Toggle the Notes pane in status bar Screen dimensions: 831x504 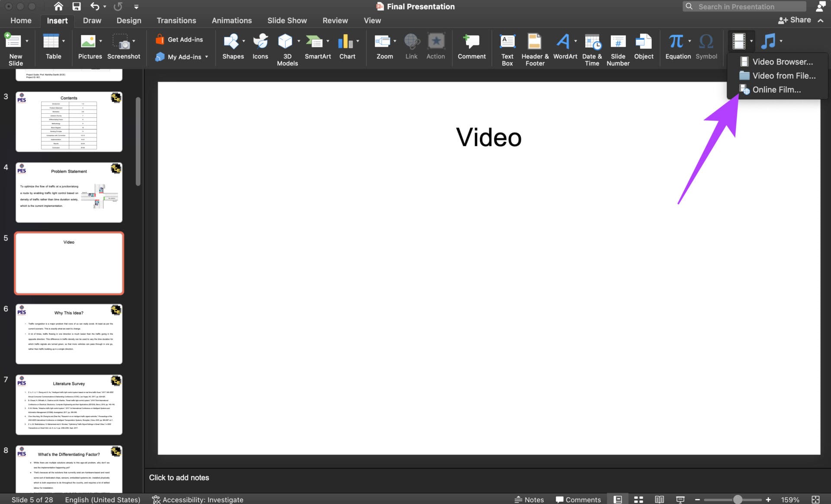[529, 500]
